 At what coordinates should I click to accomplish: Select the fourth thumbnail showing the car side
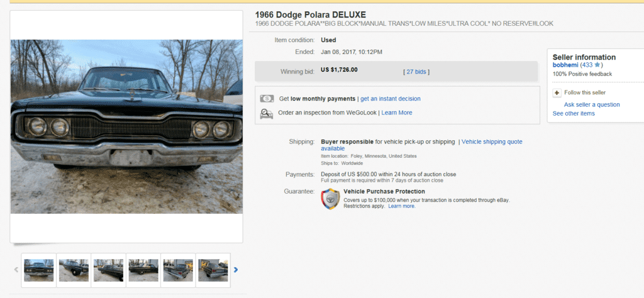(143, 270)
